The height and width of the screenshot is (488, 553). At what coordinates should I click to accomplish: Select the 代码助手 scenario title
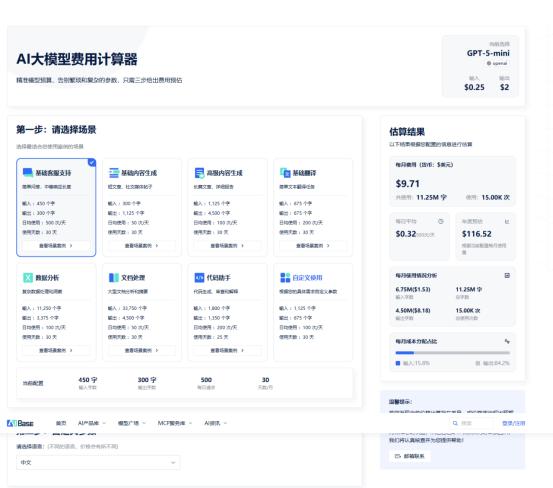(218, 277)
